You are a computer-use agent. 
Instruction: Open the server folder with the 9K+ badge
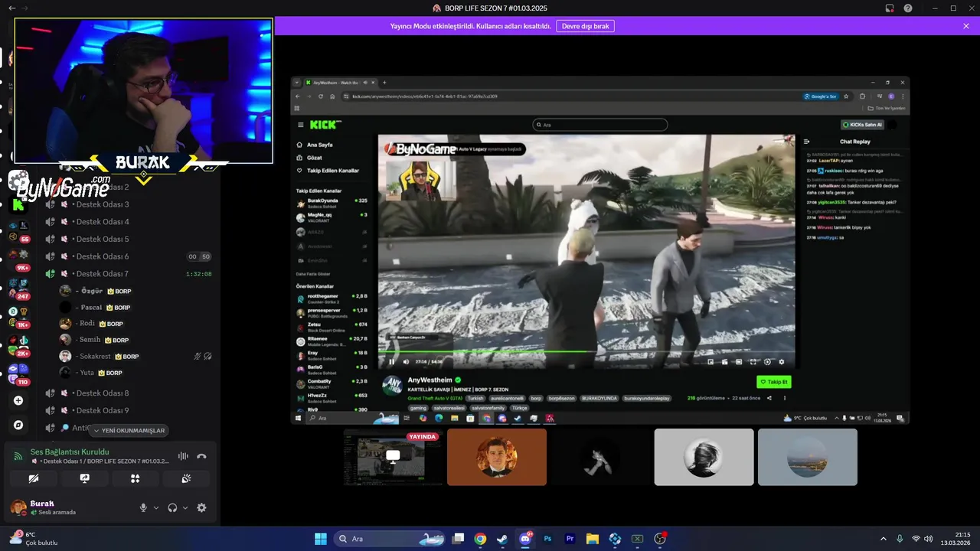pos(18,260)
